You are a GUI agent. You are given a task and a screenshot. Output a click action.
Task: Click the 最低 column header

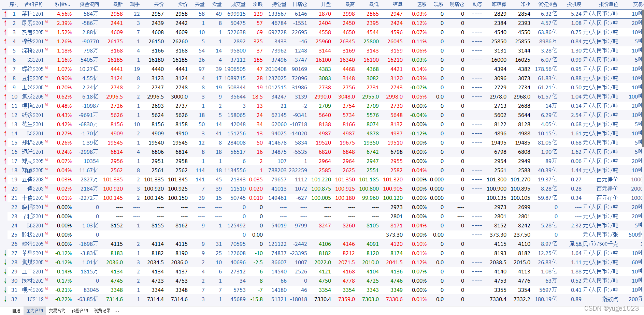coord(374,4)
